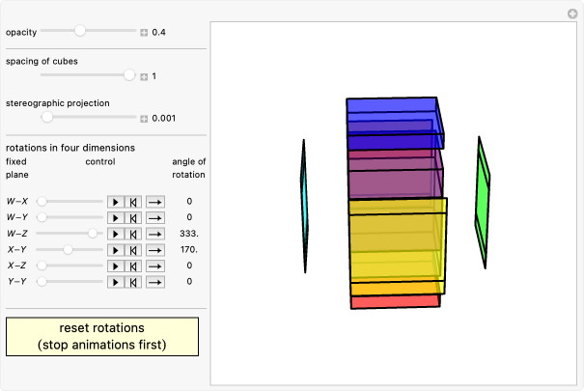Expand the opacity slider controls

(x=144, y=32)
